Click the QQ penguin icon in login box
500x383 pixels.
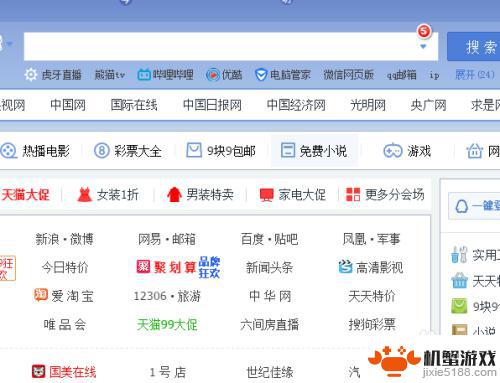click(x=461, y=207)
